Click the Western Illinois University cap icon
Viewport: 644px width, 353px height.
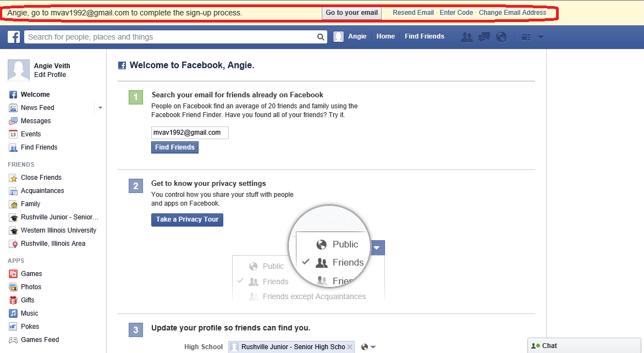tap(13, 231)
